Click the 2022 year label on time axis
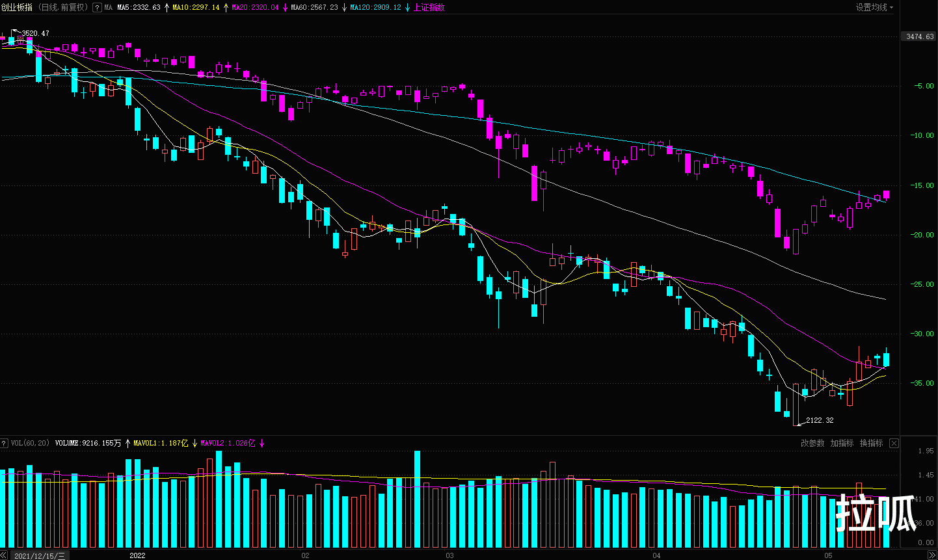Image resolution: width=938 pixels, height=560 pixels. point(137,555)
